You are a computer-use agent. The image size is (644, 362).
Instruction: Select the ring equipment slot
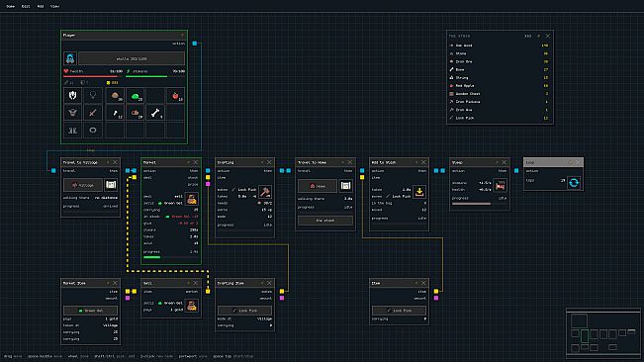click(x=93, y=131)
